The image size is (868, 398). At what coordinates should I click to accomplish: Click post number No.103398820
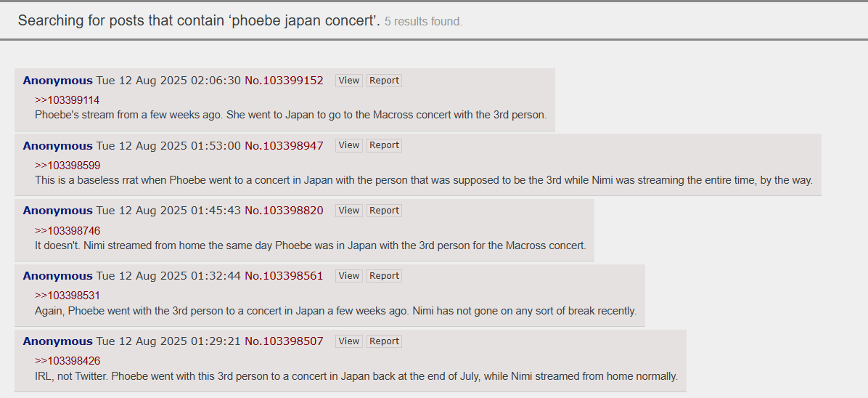pos(284,211)
